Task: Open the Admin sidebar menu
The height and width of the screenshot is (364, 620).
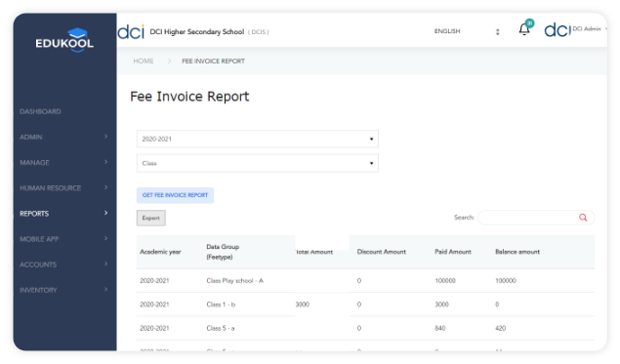Action: [31, 138]
